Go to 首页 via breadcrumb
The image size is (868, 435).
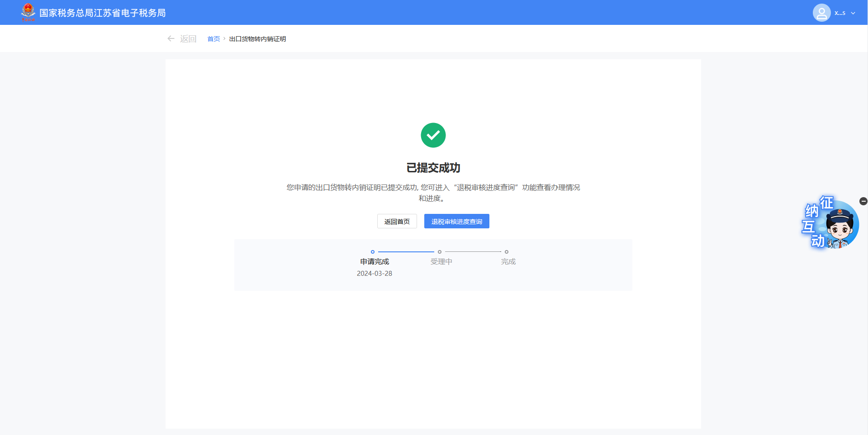coord(213,39)
